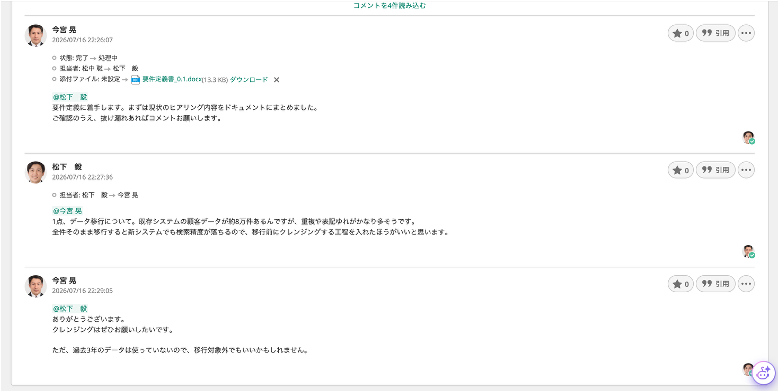Click the author name 松下 毅 at 22:27:35
Image resolution: width=778 pixels, height=392 pixels.
click(x=67, y=167)
